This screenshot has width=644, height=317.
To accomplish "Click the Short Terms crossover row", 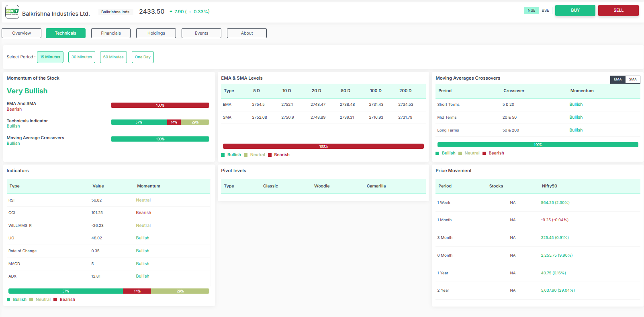I will (538, 105).
